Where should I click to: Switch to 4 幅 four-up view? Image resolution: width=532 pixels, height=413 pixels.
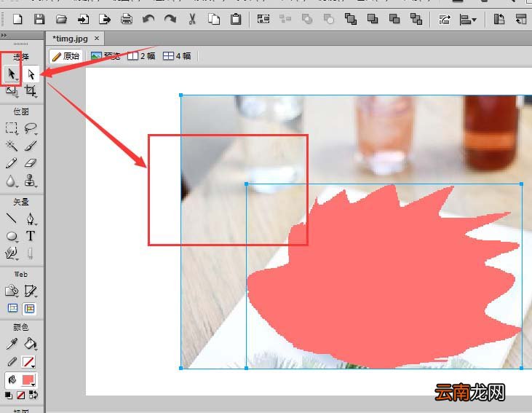pyautogui.click(x=177, y=56)
